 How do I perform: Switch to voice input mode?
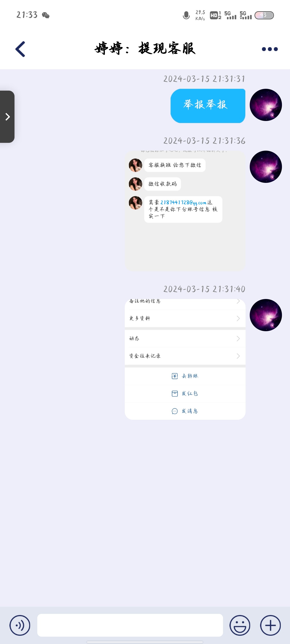(x=20, y=625)
